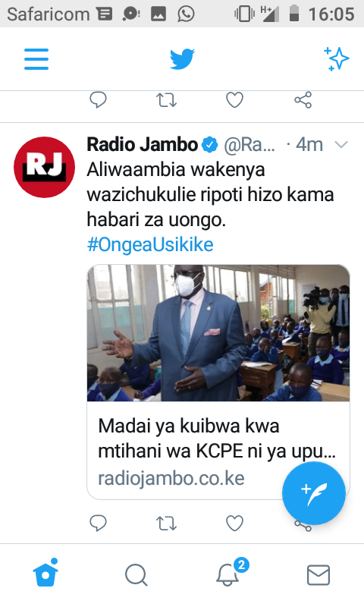The image size is (364, 607).
Task: Like the previous tweet above
Action: pos(234,100)
